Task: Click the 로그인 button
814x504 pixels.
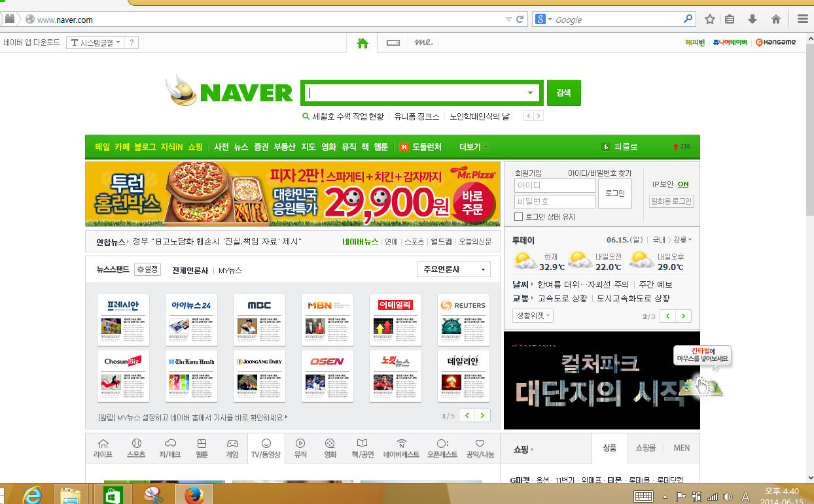Action: (x=615, y=193)
